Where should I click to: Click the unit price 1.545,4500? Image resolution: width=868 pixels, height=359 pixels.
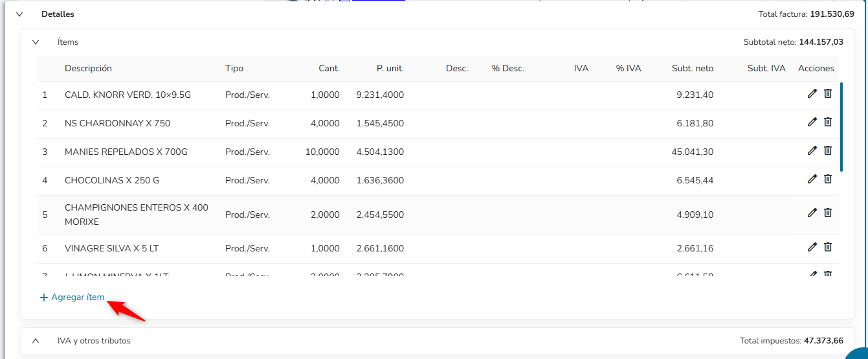[380, 123]
